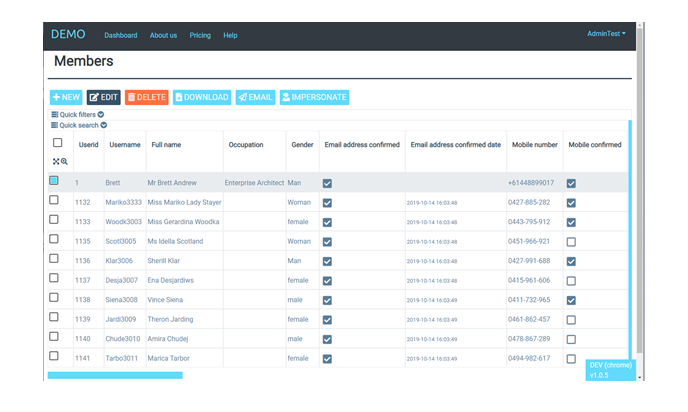Click the expand arrows icon in table header
Screen dimensions: 688x412
56,161
